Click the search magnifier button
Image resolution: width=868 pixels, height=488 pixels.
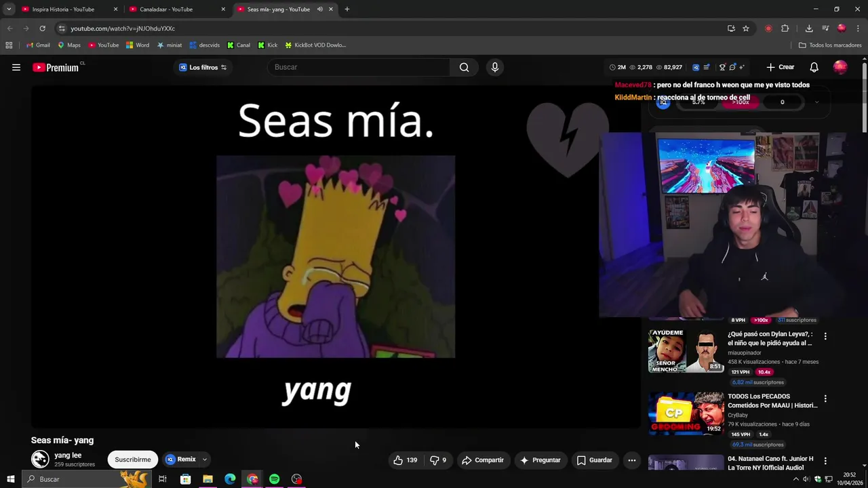464,67
